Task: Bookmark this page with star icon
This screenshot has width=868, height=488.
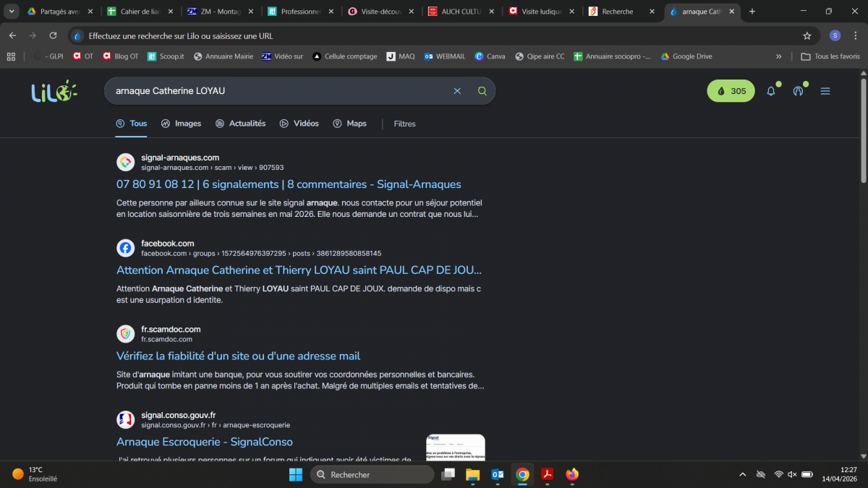Action: pyautogui.click(x=807, y=35)
